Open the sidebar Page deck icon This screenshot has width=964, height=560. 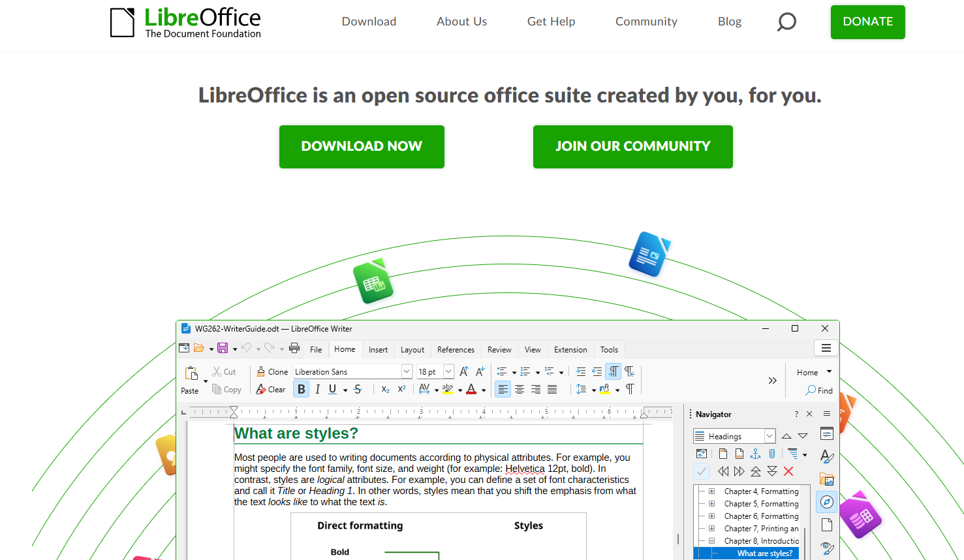click(827, 525)
